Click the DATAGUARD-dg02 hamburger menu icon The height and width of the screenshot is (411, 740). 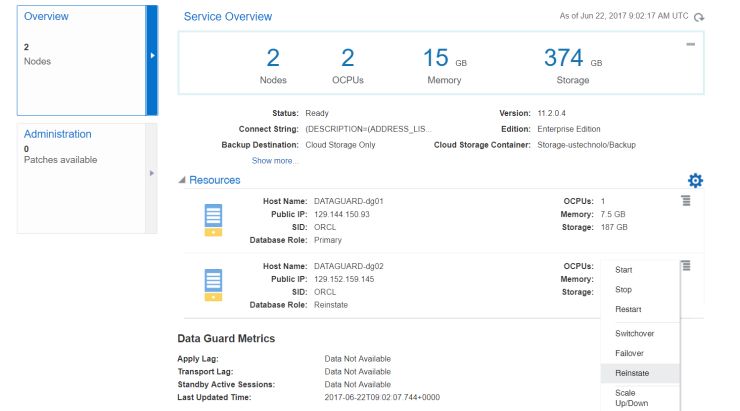(x=686, y=266)
